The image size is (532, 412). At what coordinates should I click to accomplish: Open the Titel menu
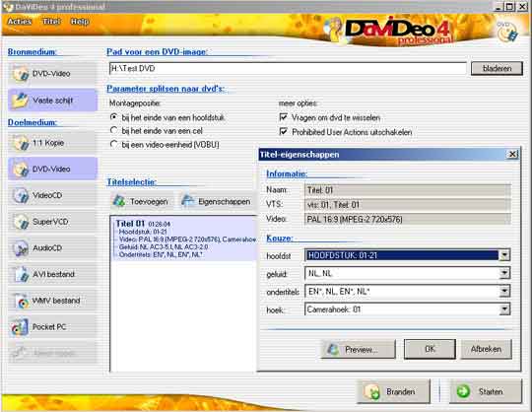(x=51, y=22)
